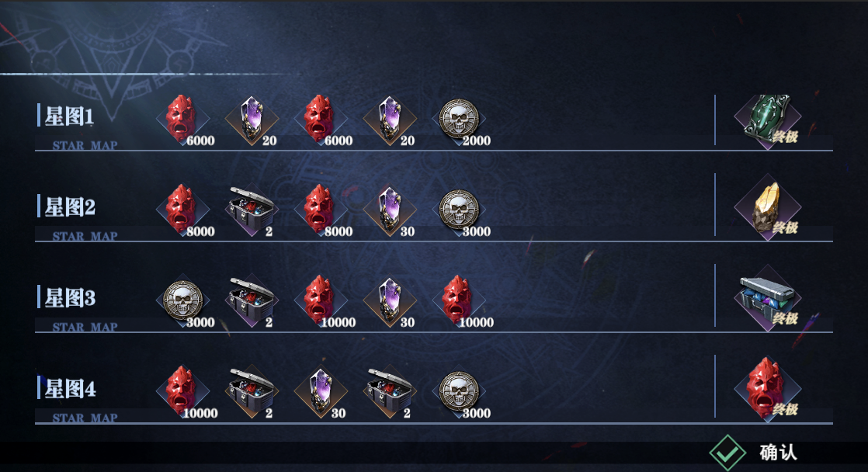This screenshot has height=472, width=868.
Task: Click 星图1 green ultimate reward icon
Action: pyautogui.click(x=768, y=118)
